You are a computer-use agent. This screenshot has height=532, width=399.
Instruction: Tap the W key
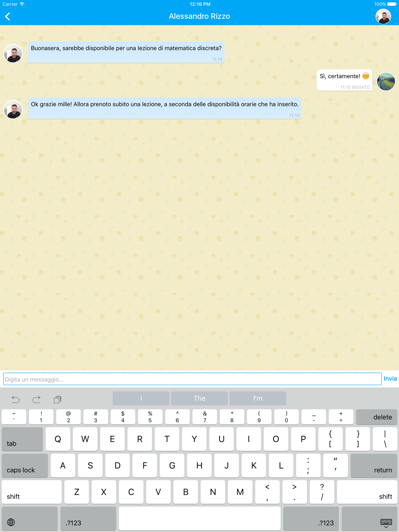pyautogui.click(x=85, y=439)
